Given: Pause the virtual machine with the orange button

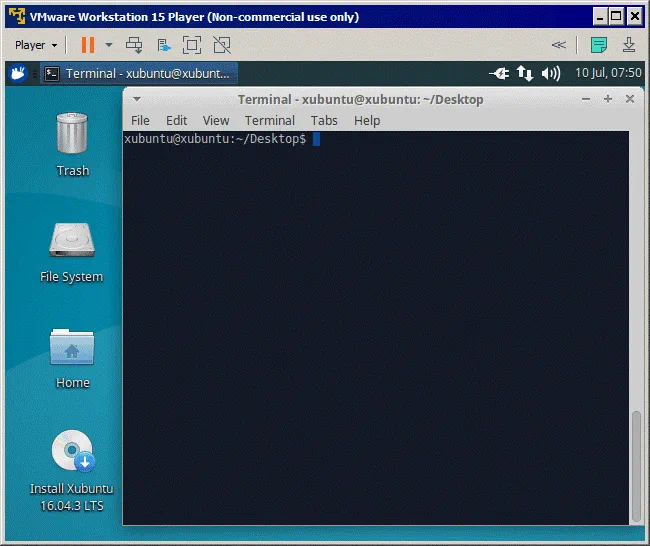Looking at the screenshot, I should coord(87,45).
